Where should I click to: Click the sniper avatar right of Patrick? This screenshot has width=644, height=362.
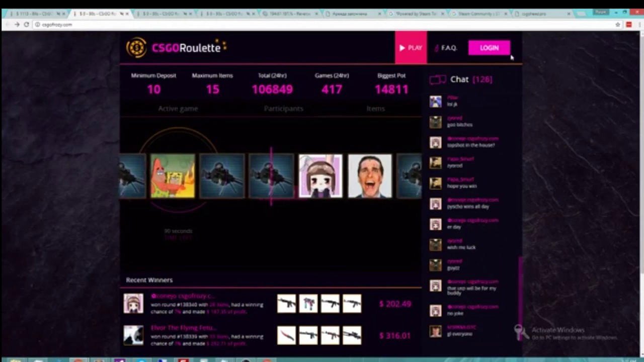click(x=222, y=176)
